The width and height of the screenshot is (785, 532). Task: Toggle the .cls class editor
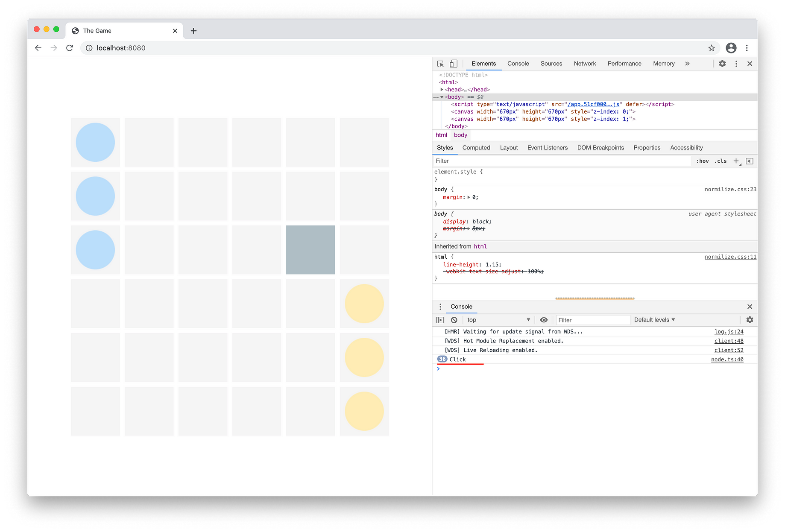point(721,161)
